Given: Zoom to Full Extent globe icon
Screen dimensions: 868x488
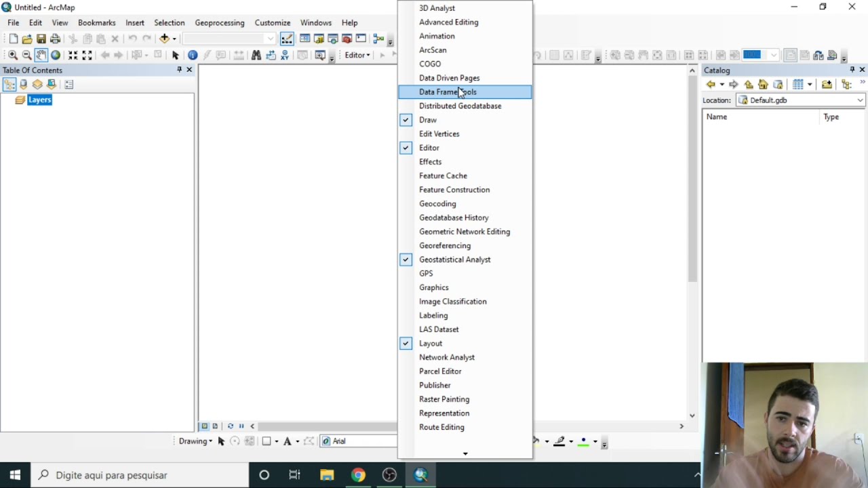Looking at the screenshot, I should (56, 55).
